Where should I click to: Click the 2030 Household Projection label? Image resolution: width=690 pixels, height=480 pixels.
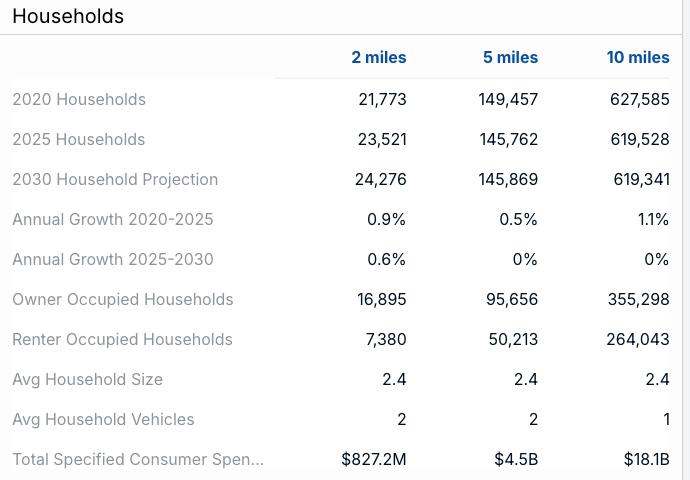(x=115, y=180)
